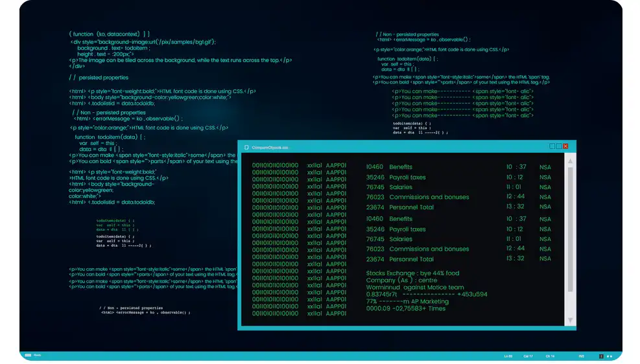Image resolution: width=640 pixels, height=364 pixels.
Task: Select the Wormlnnud against Motice team line
Action: coord(415,287)
